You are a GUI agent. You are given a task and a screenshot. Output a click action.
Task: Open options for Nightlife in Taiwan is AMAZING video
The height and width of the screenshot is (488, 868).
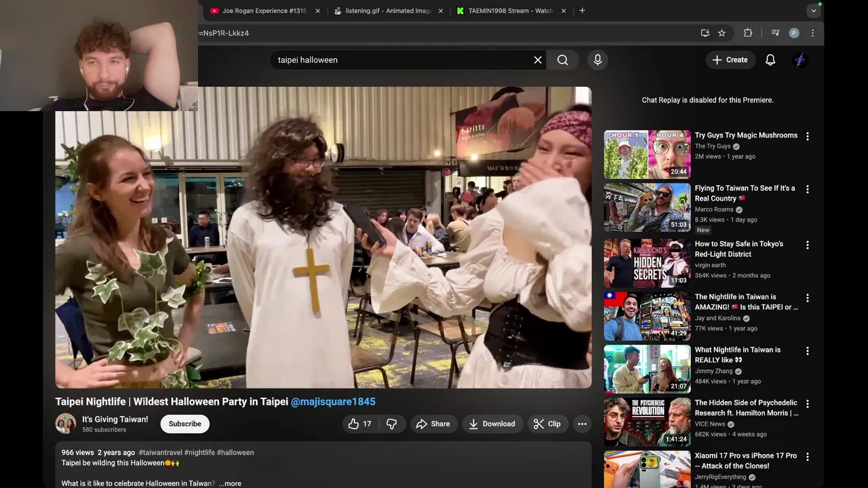[x=807, y=298]
